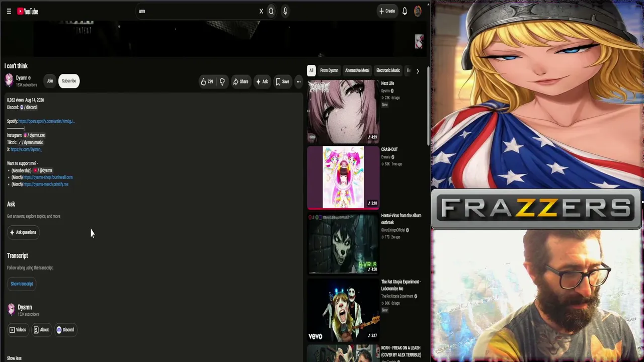644x362 pixels.
Task: Open the more actions ellipsis menu
Action: (298, 81)
